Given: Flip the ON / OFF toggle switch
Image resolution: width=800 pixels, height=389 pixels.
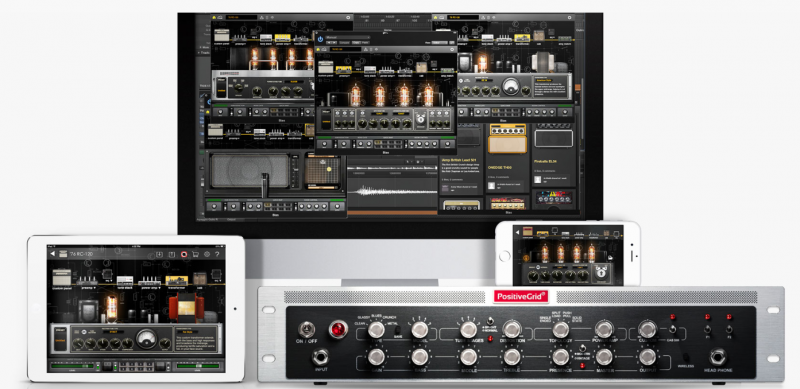Looking at the screenshot, I should pyautogui.click(x=307, y=330).
